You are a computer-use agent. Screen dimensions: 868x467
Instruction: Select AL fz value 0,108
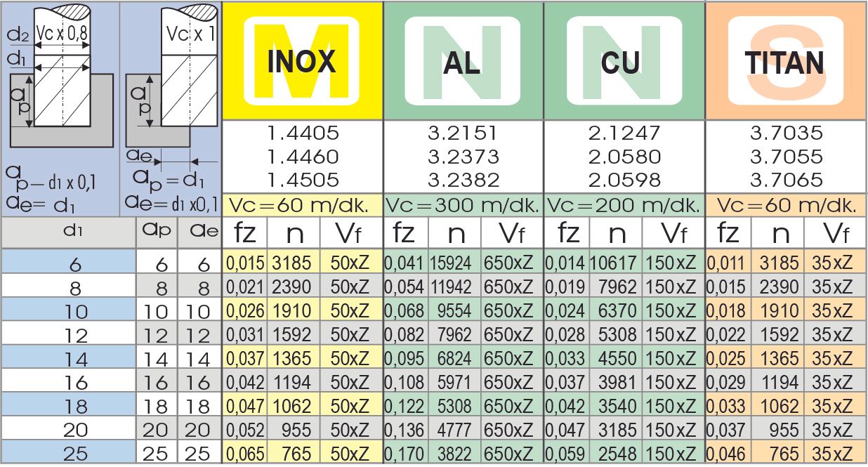pos(405,382)
